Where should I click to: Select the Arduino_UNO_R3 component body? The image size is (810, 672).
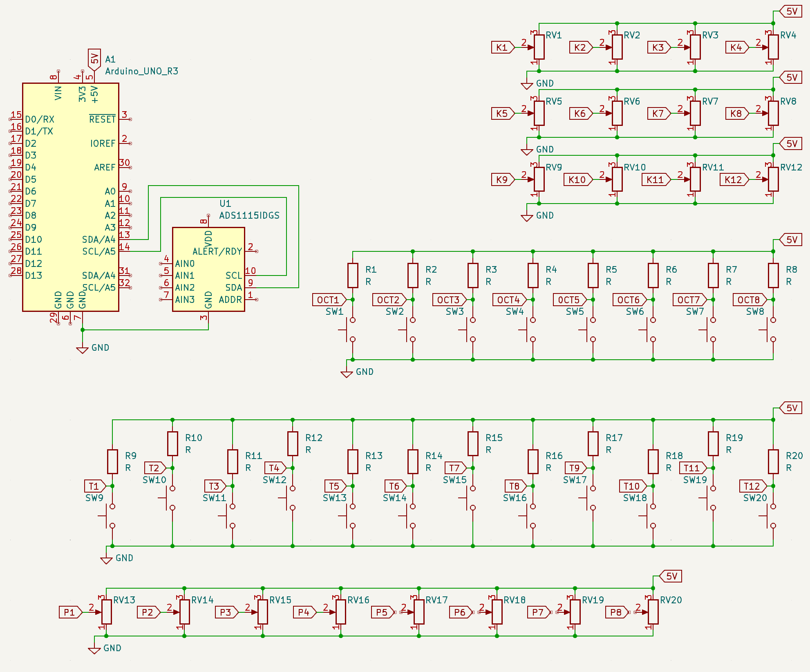[x=71, y=197]
